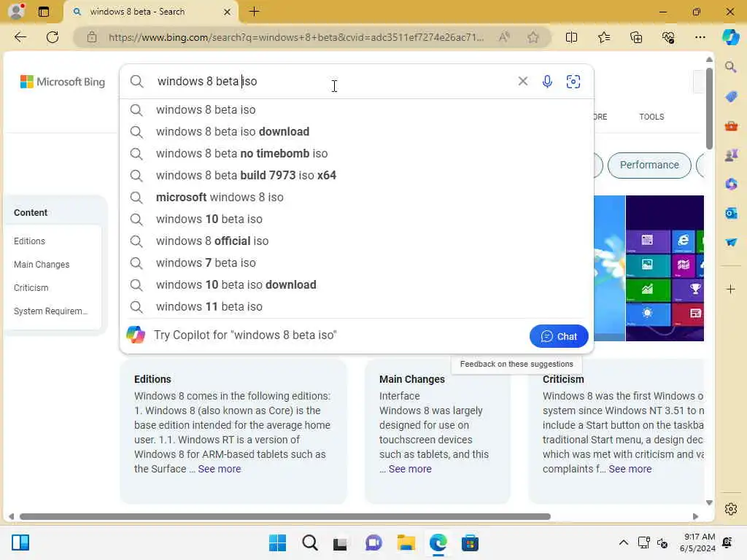The height and width of the screenshot is (560, 747).
Task: Pick 'microsoft windows 8 iso' suggestion
Action: 356,198
